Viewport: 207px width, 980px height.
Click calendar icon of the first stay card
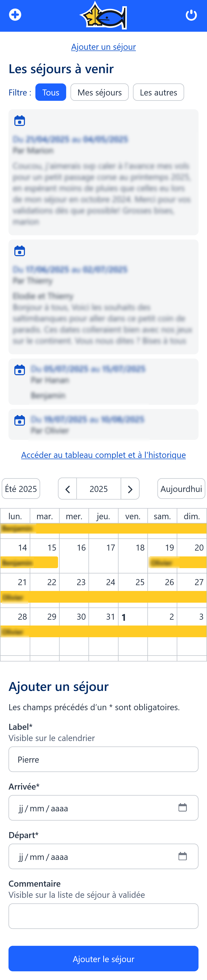coord(20,121)
